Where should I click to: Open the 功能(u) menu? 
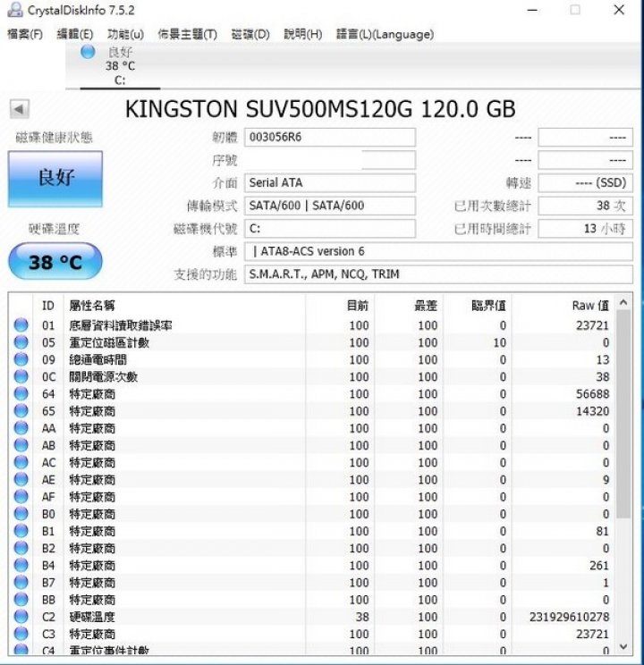pyautogui.click(x=125, y=34)
